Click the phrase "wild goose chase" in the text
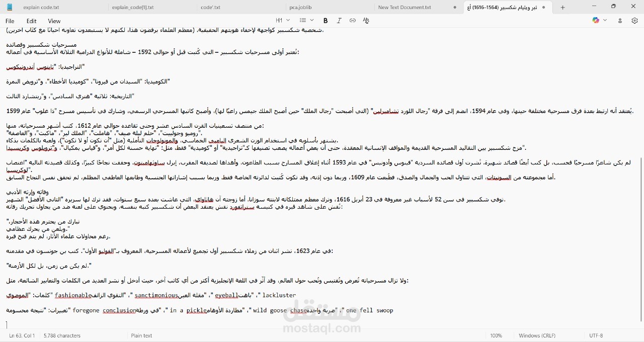644x342 pixels. (280, 310)
